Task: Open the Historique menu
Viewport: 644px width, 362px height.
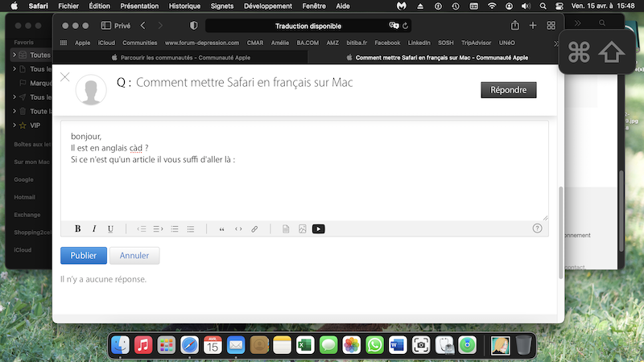Action: point(184,6)
